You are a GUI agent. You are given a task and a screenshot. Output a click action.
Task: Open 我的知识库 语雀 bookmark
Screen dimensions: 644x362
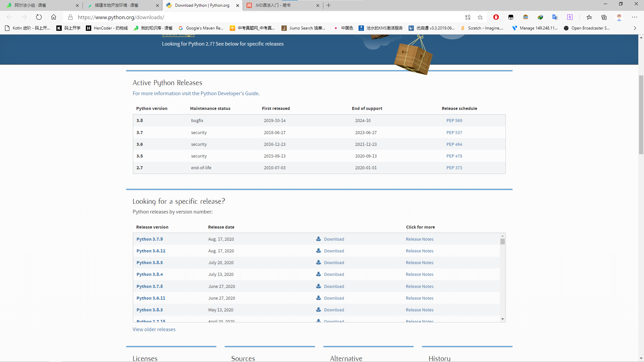[153, 28]
